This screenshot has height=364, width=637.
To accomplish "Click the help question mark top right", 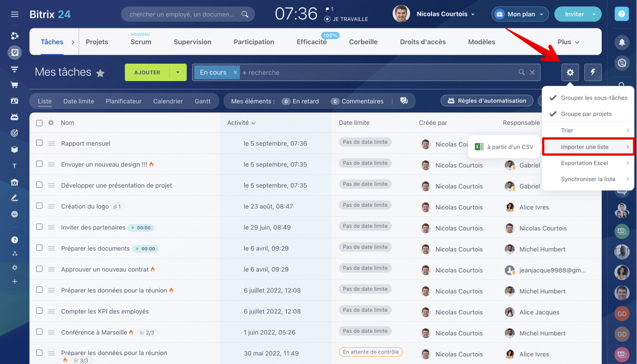I will (x=622, y=14).
